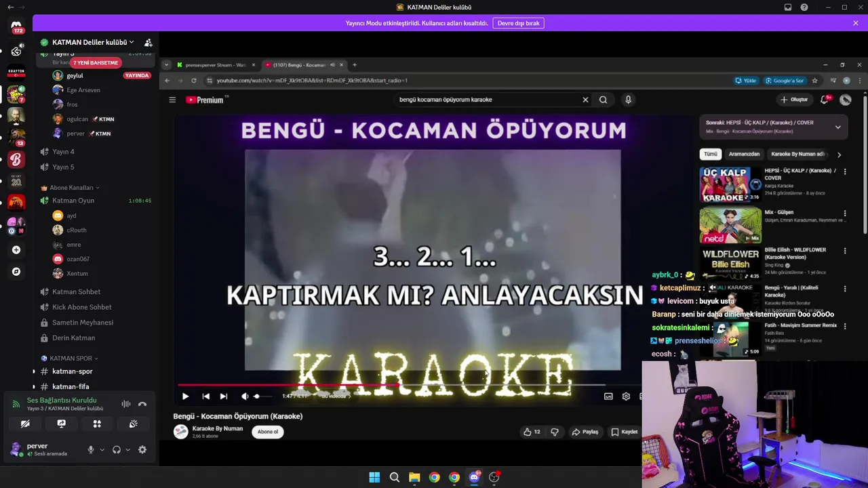
Task: Open the soundboard button
Action: pos(133,424)
